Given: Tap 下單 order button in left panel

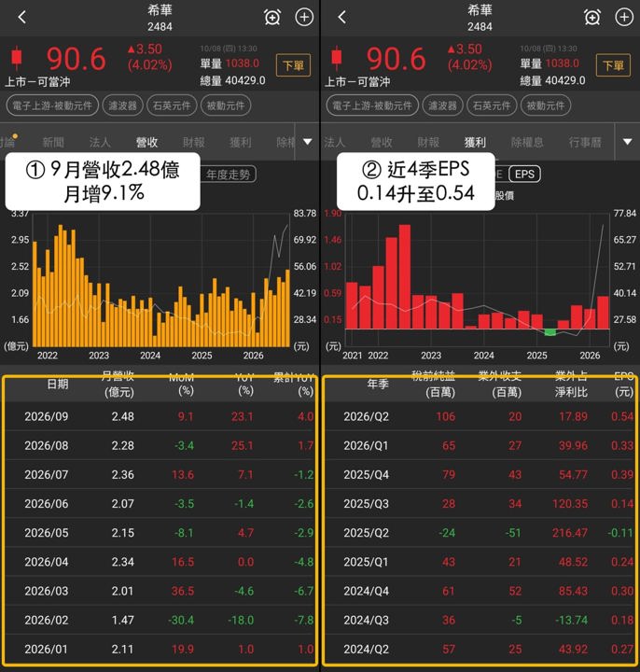Looking at the screenshot, I should point(293,65).
